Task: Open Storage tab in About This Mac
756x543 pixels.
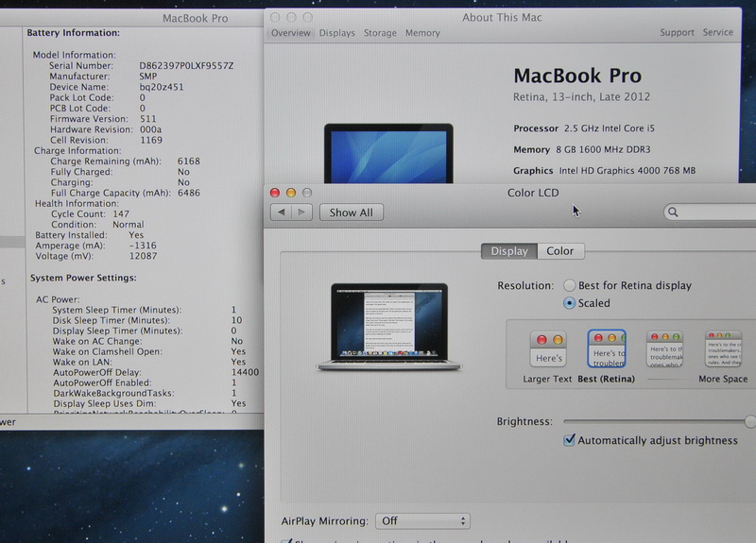Action: tap(380, 33)
